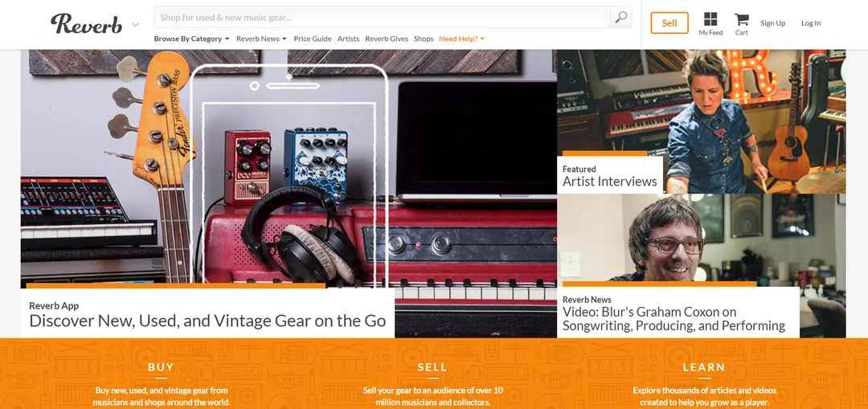Open the shopping Cart icon

741,20
